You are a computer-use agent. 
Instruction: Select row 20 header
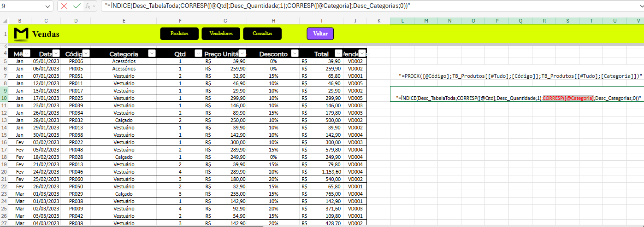pyautogui.click(x=4, y=172)
